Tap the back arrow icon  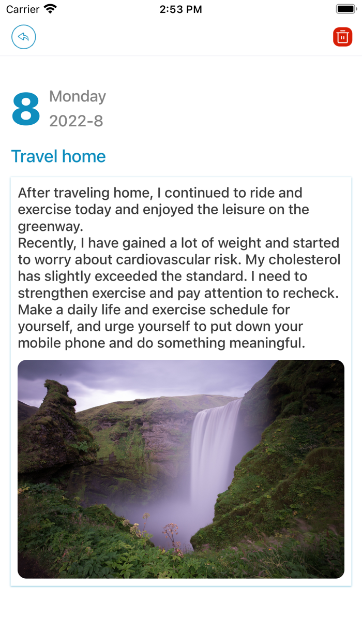24,37
